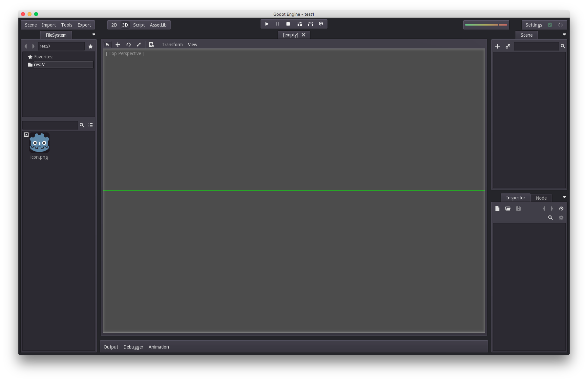This screenshot has width=588, height=381.
Task: Select the [empty] scene tab
Action: pyautogui.click(x=291, y=35)
